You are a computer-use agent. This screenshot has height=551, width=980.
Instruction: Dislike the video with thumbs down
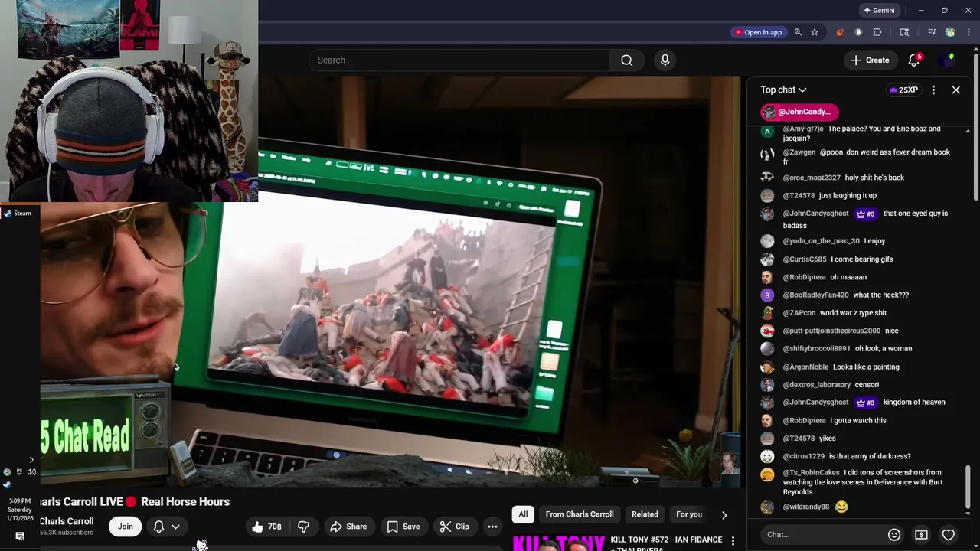[304, 527]
